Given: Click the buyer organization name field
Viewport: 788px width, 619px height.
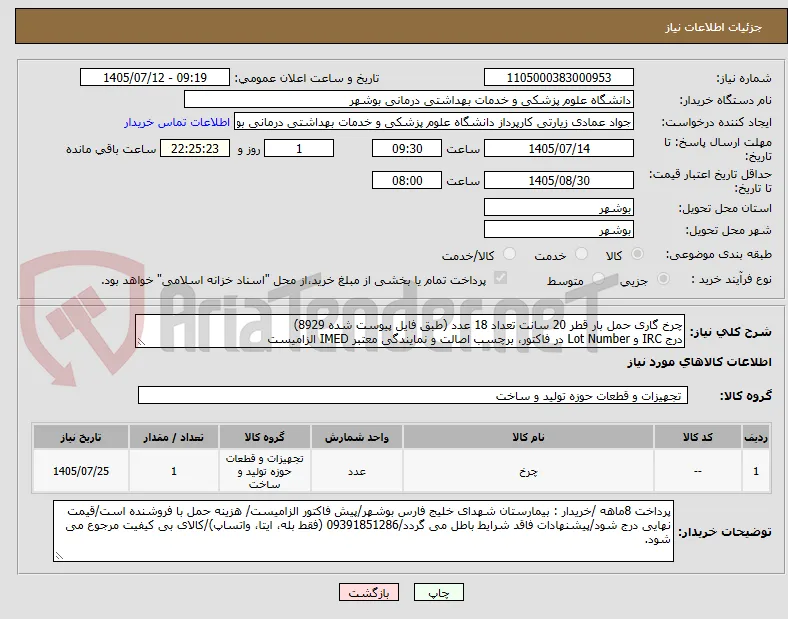Looking at the screenshot, I should [x=409, y=99].
